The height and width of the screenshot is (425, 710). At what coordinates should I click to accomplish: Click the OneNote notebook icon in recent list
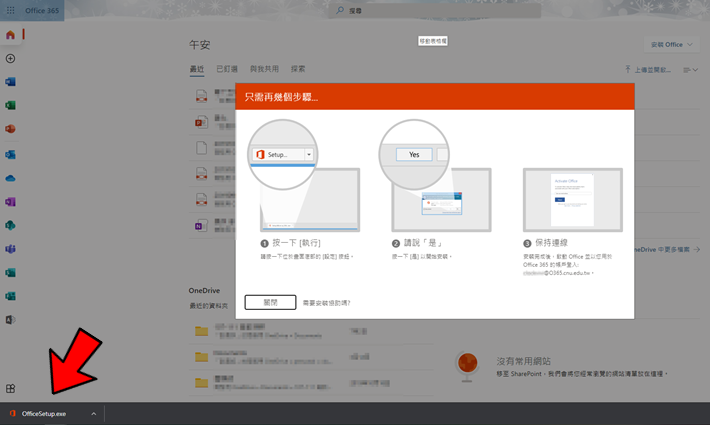click(x=201, y=225)
